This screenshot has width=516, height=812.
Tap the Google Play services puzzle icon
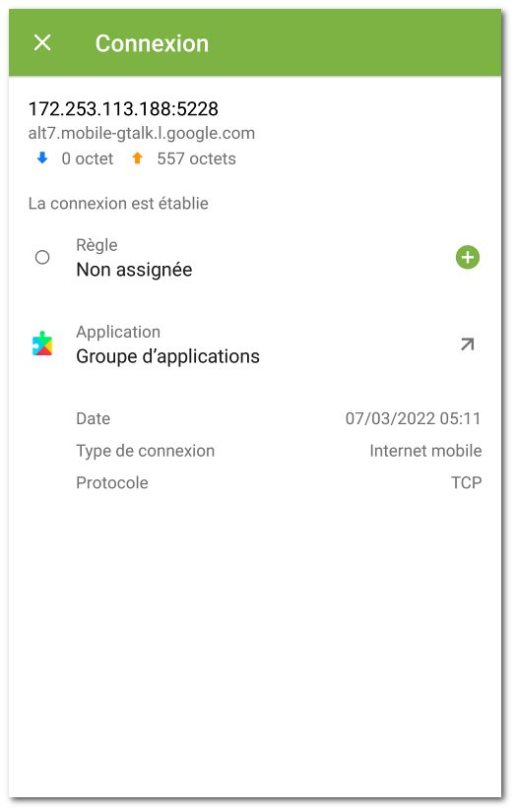click(42, 344)
